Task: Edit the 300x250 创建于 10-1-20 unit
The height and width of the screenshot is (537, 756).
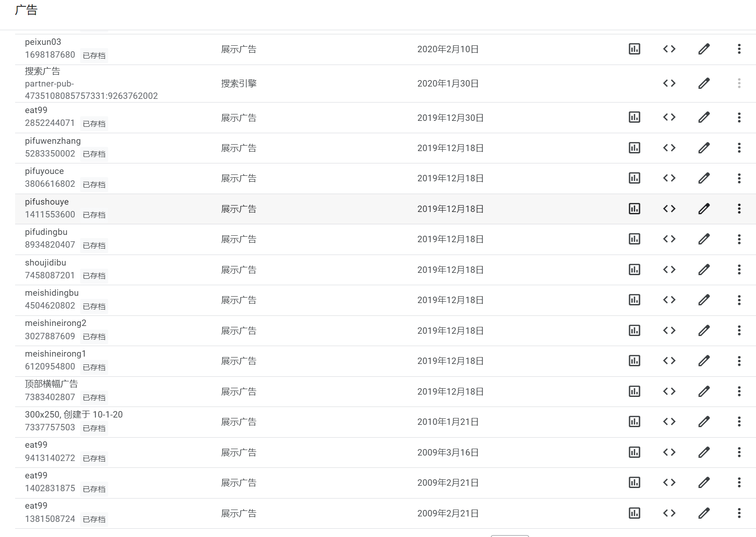Action: tap(704, 422)
